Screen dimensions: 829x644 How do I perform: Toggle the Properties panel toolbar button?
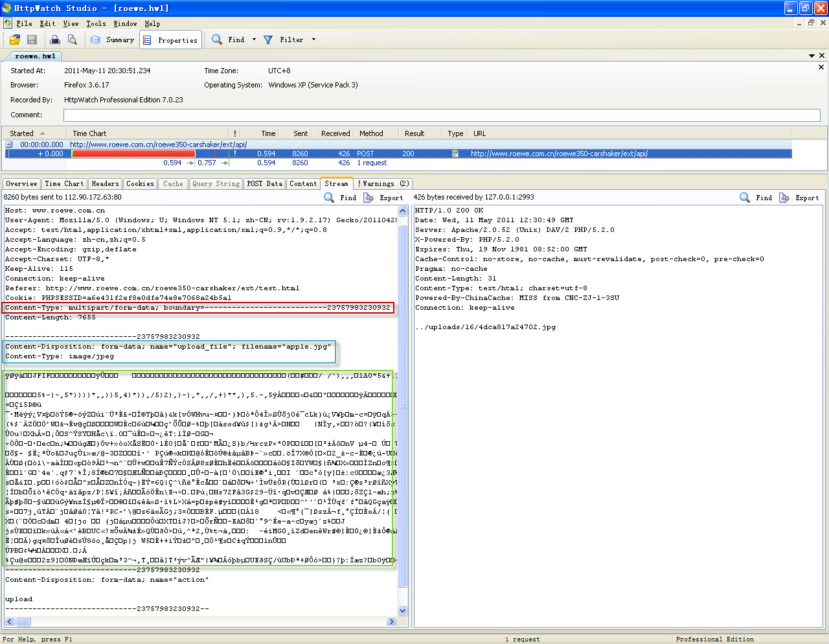click(170, 40)
